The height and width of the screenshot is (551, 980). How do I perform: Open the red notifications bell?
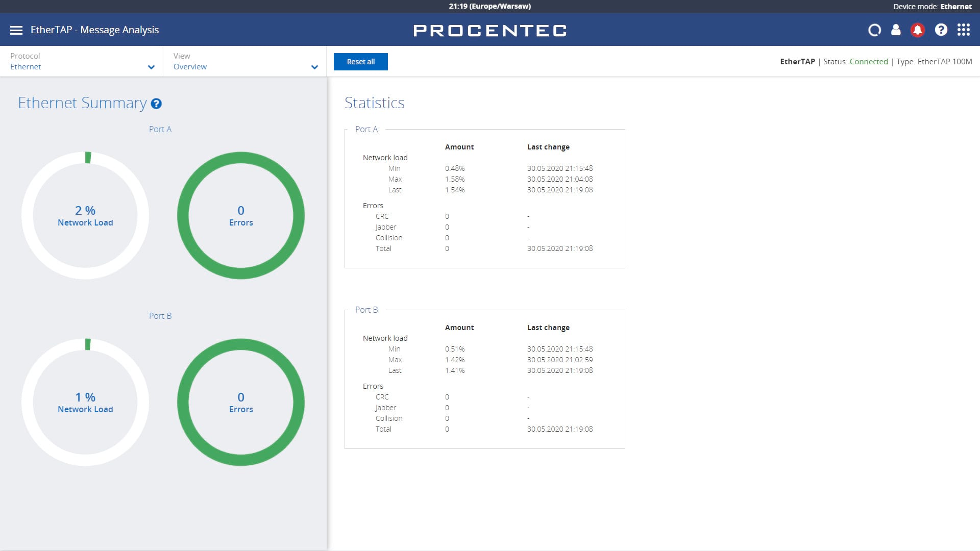click(918, 30)
